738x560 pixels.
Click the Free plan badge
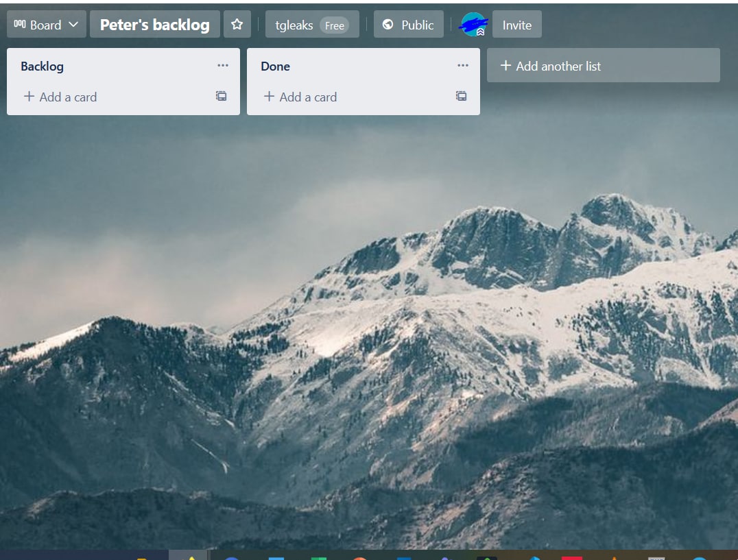point(335,25)
